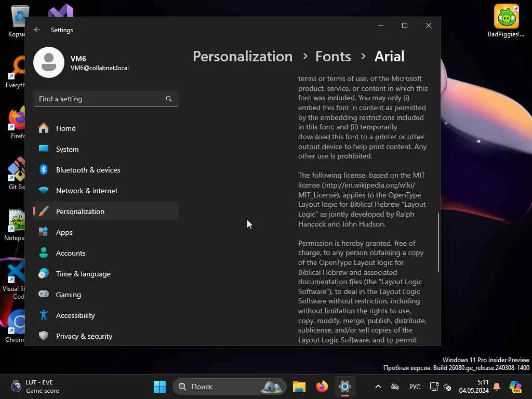This screenshot has height=399, width=532.
Task: Click the VM6@collabnet.local account email
Action: click(x=99, y=68)
